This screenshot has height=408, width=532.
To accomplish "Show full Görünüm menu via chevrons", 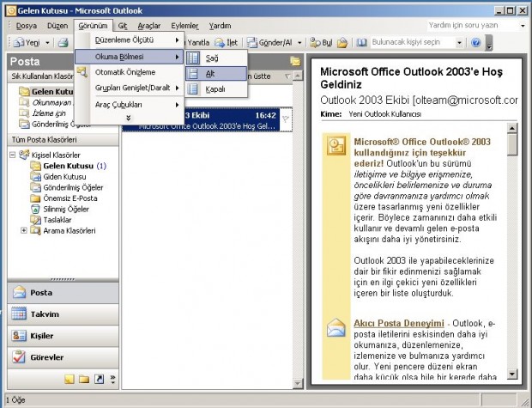I will (x=128, y=118).
